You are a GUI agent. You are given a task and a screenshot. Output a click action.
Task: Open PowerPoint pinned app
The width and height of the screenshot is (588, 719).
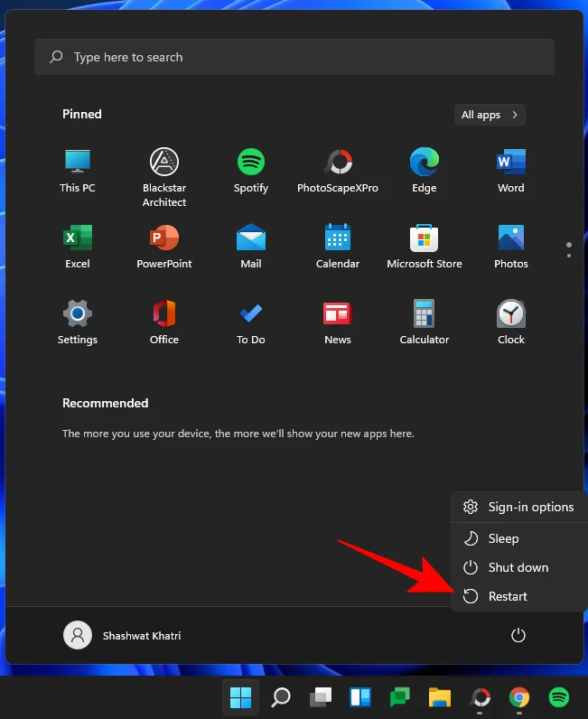point(164,247)
